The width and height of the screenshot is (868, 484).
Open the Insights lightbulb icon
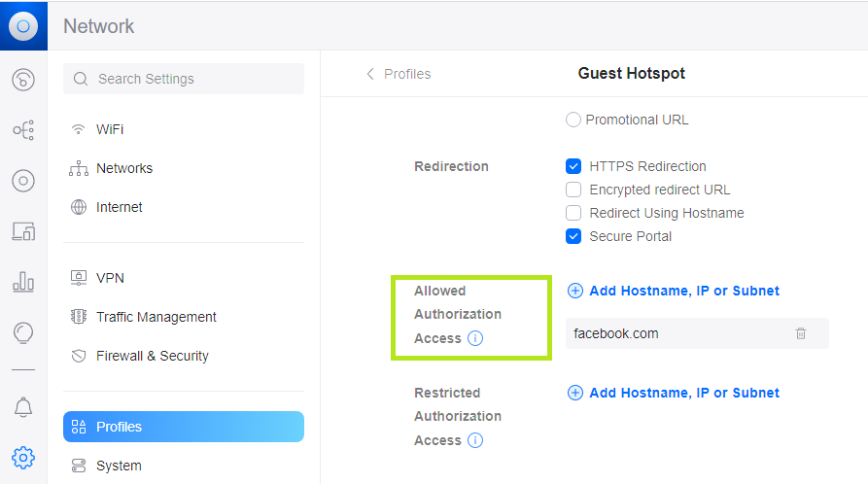click(23, 333)
